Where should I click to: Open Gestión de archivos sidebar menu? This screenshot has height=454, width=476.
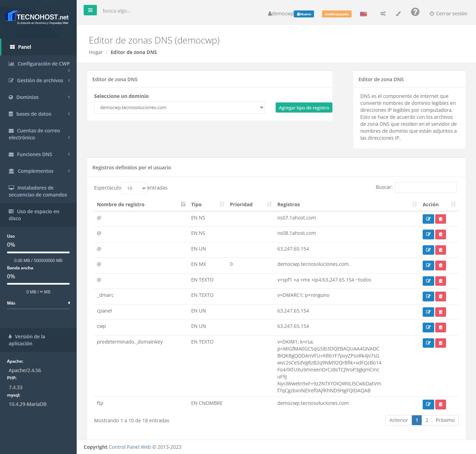(38, 80)
